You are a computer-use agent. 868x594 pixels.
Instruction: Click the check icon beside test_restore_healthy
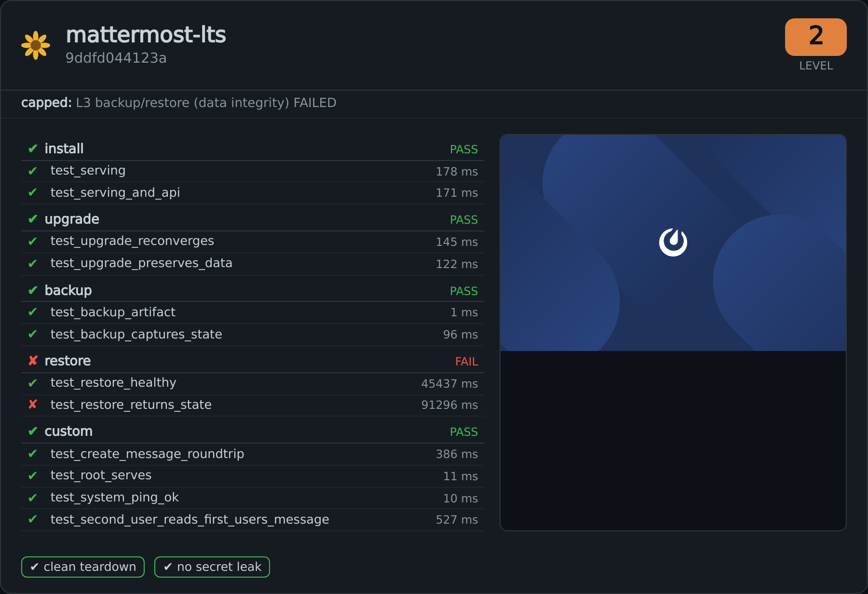click(33, 383)
